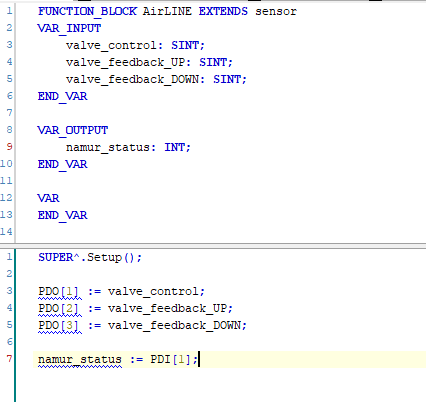Screen dimensions: 426x402
Task: Click the underlined PDO[2] assignment target
Action: point(59,309)
